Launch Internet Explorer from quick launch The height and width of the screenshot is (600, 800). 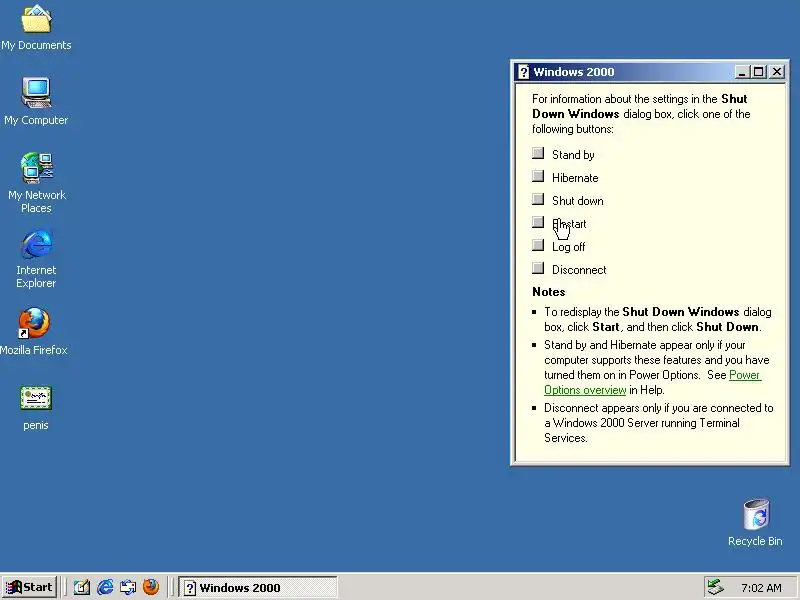105,587
